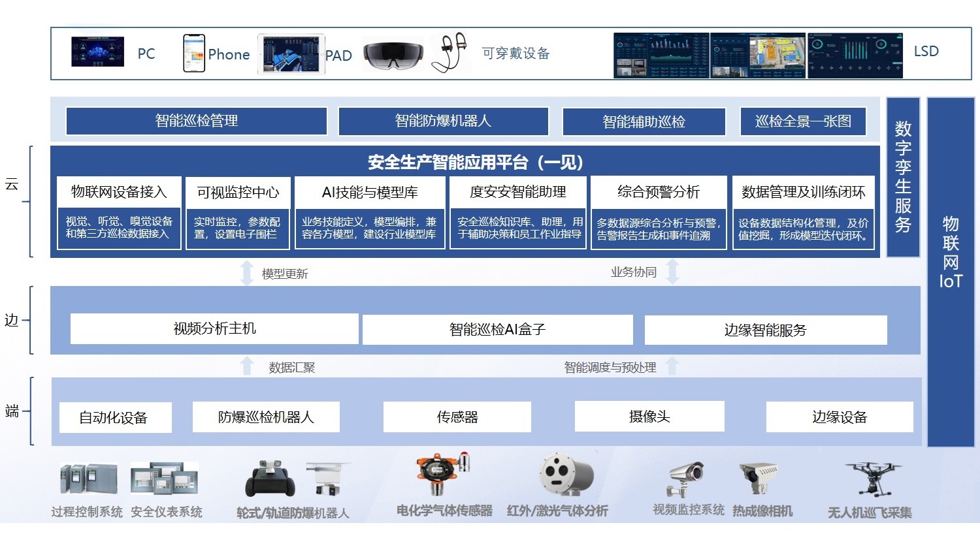Click the wheeled explosion-proof robot image
Screen dimensions: 980x540
click(x=270, y=480)
